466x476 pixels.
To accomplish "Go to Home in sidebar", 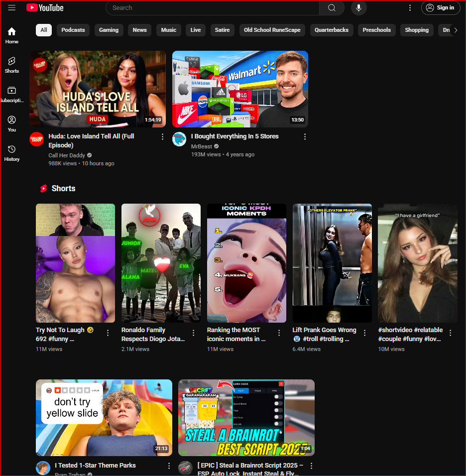I will (x=11, y=35).
